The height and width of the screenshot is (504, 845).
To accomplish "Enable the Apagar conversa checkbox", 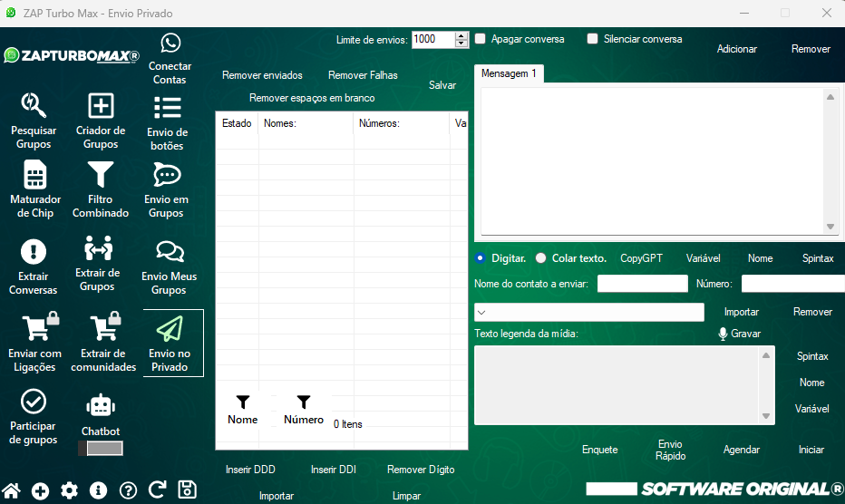I will click(x=481, y=39).
